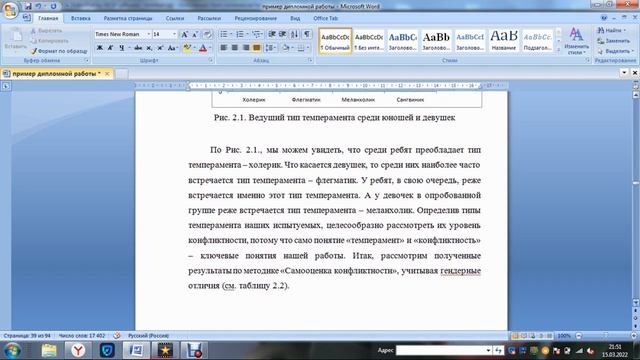Click the Save icon in quick access toolbar
Image resolution: width=640 pixels, height=360 pixels.
point(28,6)
